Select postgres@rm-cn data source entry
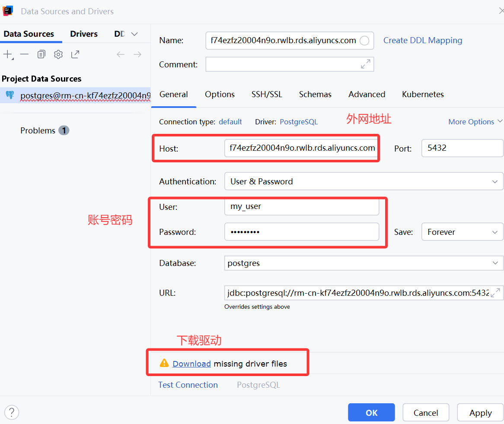Screen dimensions: 504x424 coord(75,95)
